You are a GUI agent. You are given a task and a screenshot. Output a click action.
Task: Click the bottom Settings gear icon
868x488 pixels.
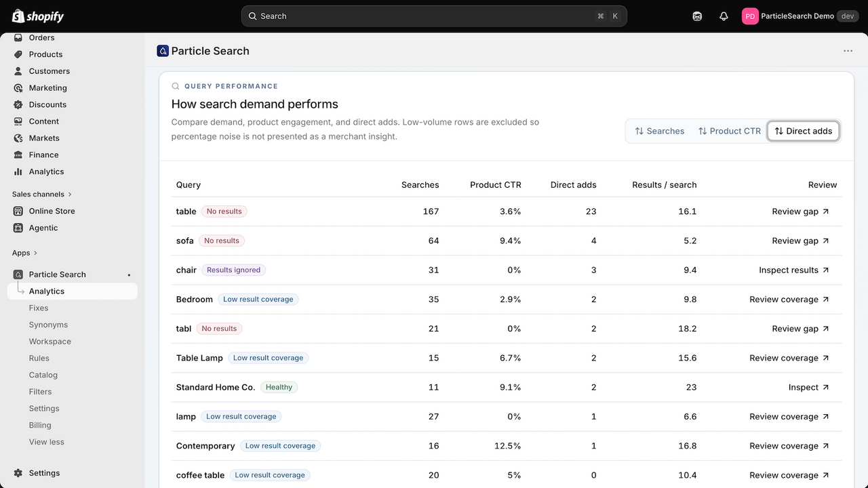click(18, 473)
